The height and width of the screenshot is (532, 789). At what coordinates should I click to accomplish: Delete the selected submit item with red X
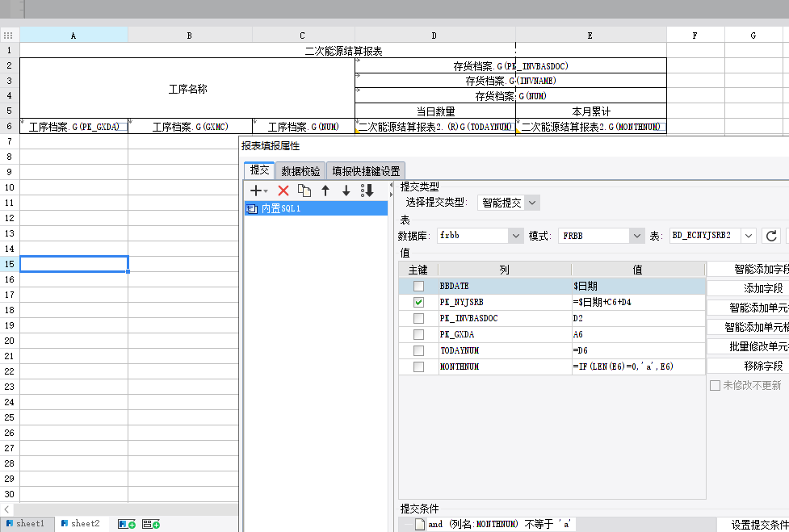[283, 191]
